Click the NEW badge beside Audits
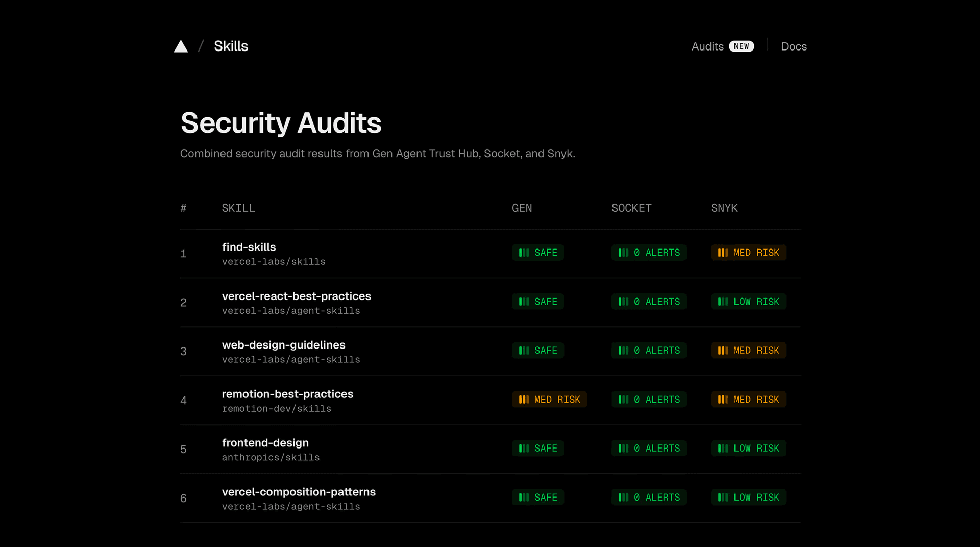The image size is (980, 547). pos(741,46)
